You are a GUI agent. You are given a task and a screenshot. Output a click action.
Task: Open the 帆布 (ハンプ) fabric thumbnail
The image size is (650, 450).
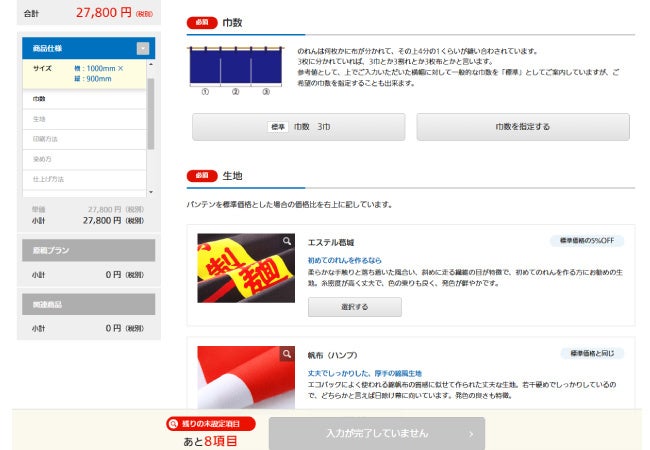(246, 377)
